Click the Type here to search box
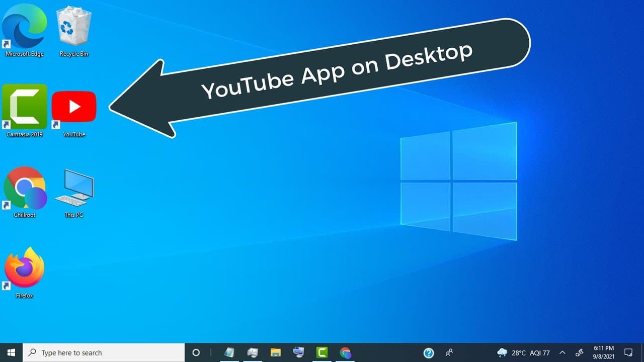The image size is (644, 362). point(104,352)
